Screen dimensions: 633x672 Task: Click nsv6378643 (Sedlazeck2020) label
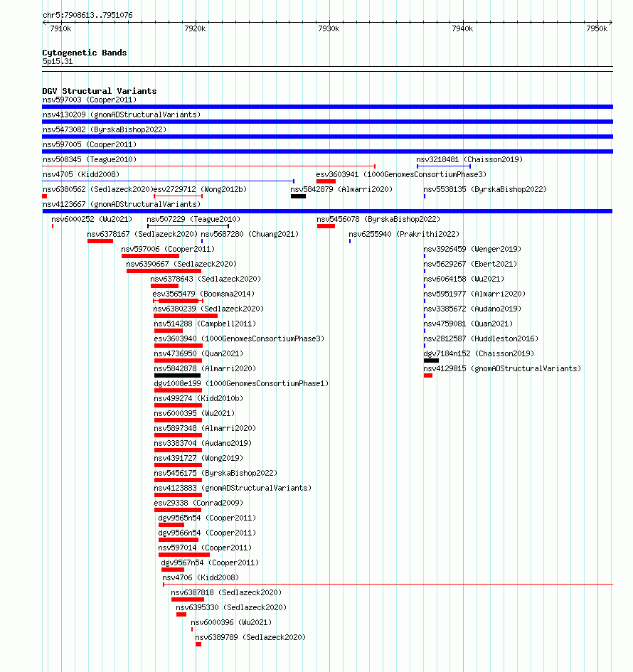coord(206,279)
